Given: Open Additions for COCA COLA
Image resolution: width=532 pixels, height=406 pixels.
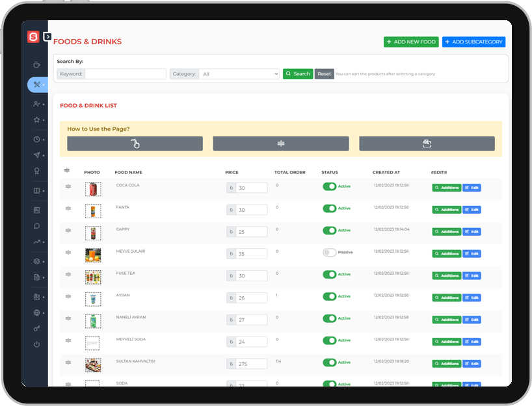Looking at the screenshot, I should [447, 188].
